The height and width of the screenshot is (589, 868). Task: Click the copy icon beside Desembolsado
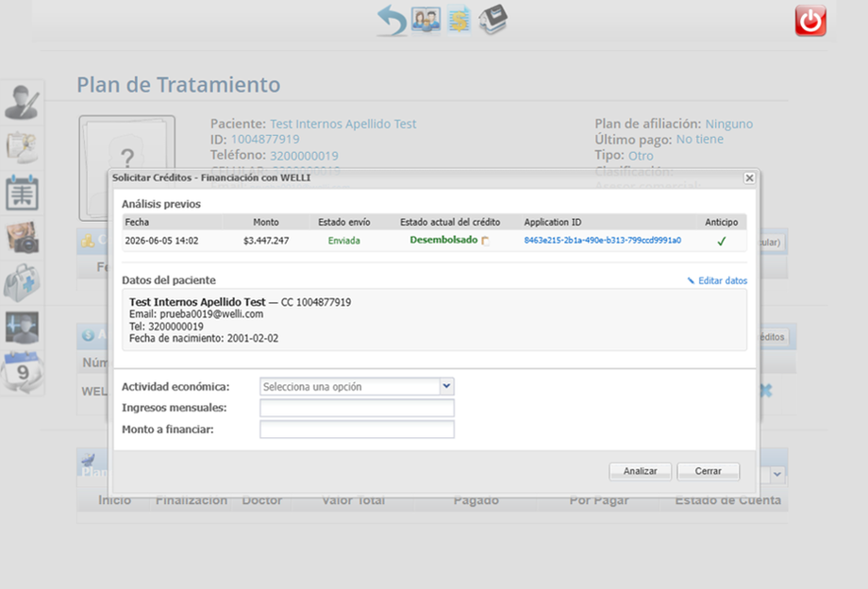486,241
